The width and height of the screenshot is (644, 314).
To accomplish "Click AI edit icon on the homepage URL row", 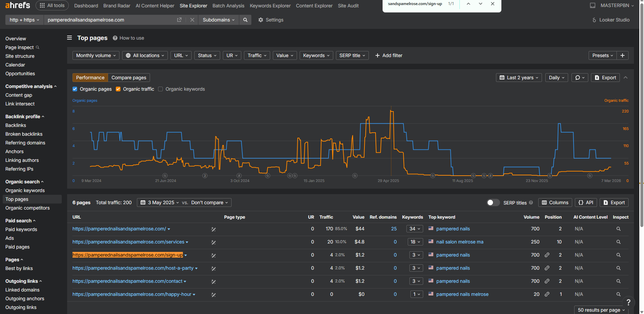I will (x=213, y=229).
